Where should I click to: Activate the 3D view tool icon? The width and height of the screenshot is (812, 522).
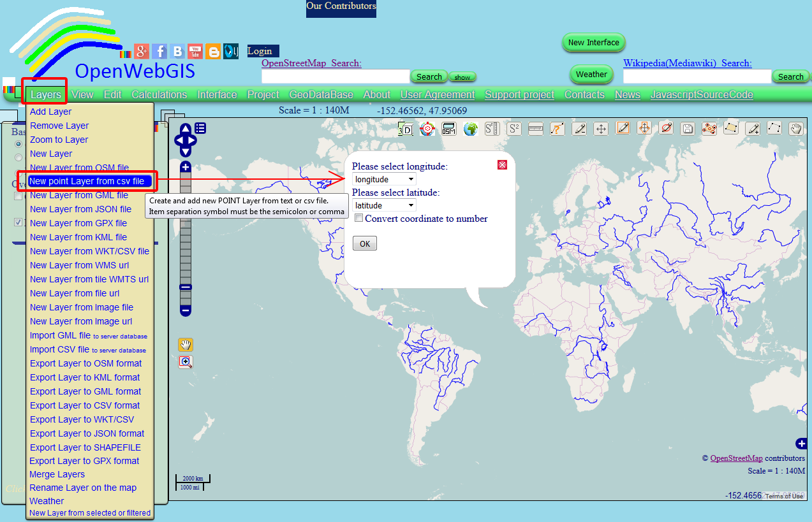(405, 129)
